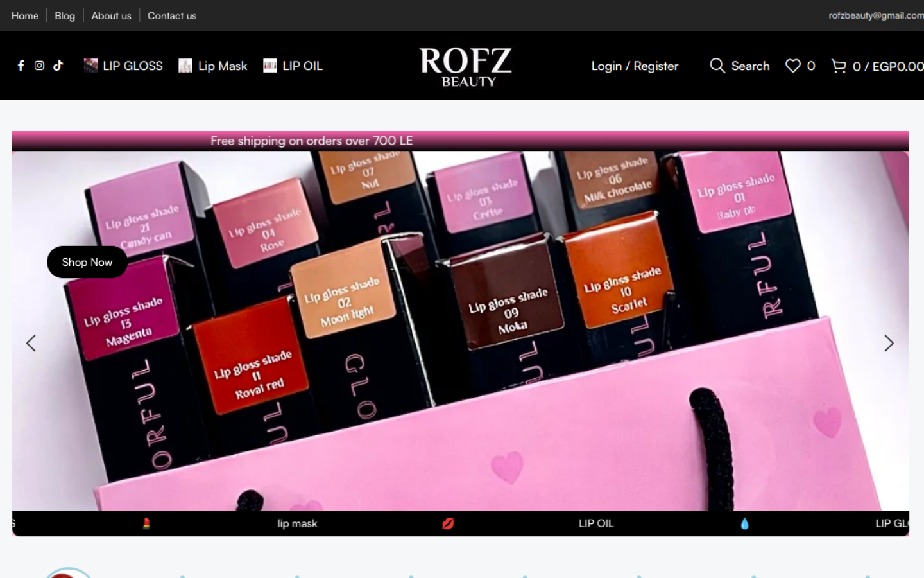Click the Lip Mask menu thumbnail icon

coord(185,66)
